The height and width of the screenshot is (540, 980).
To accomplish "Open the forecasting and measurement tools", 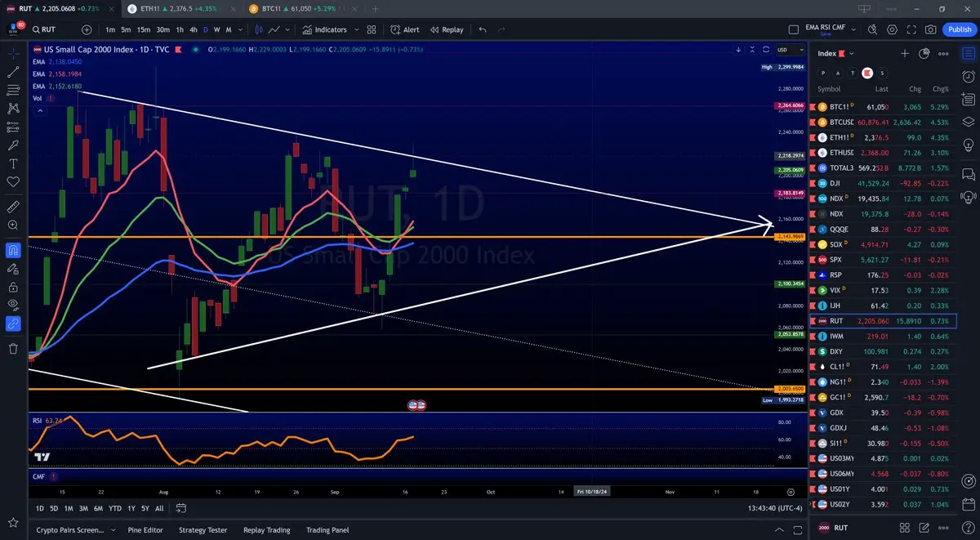I will 13,127.
